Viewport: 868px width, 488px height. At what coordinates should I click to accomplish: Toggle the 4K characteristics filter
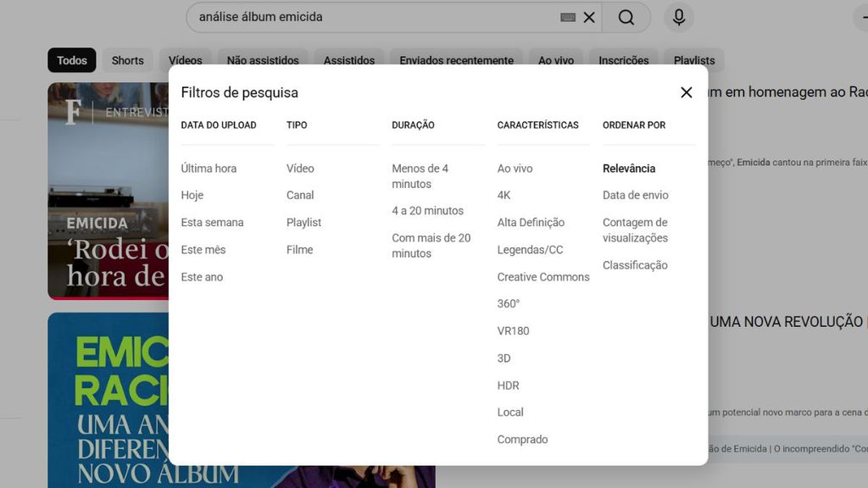[504, 196]
